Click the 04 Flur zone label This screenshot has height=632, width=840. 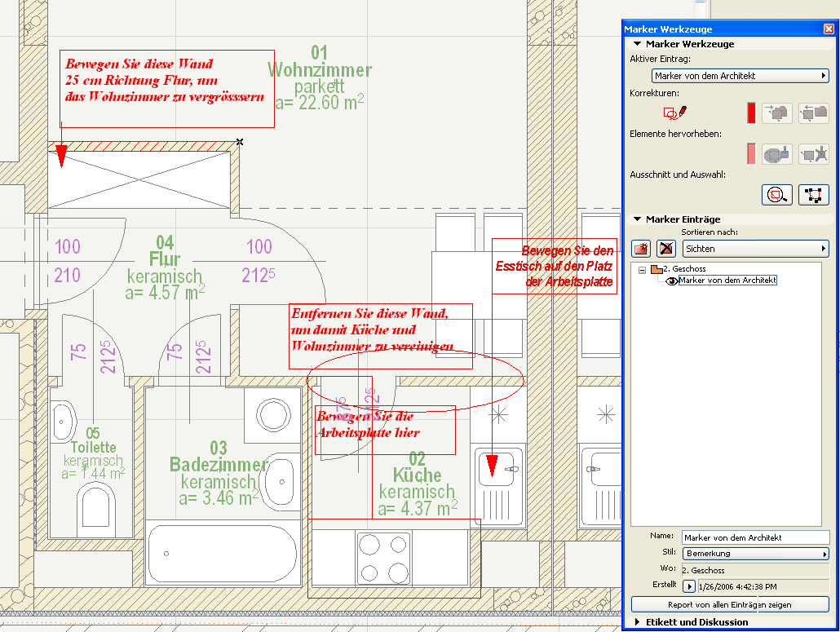coord(165,267)
